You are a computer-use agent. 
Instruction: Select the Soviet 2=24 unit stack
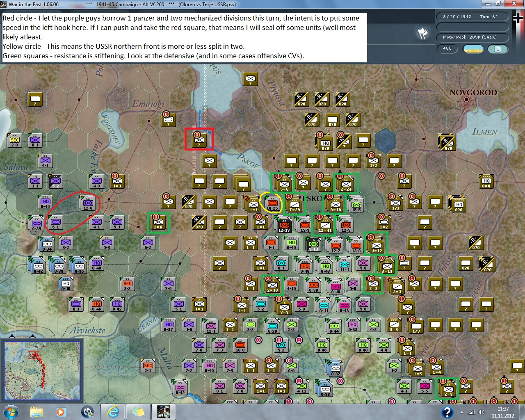[346, 184]
